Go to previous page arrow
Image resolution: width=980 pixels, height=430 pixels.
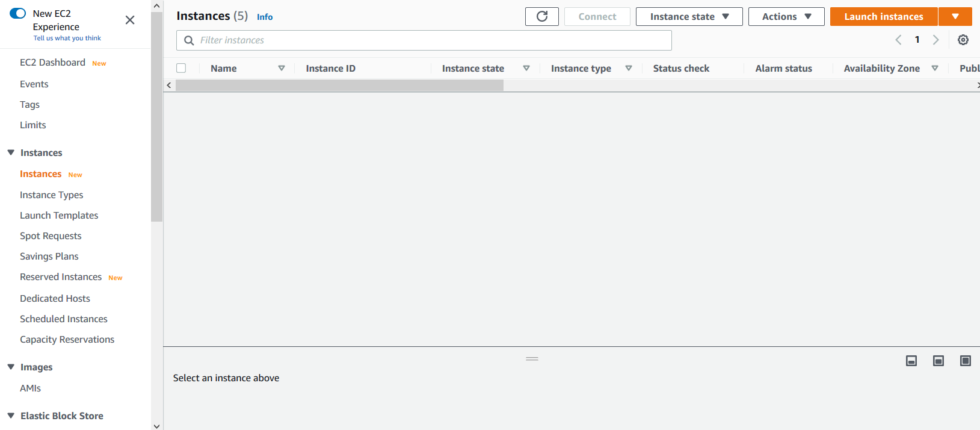[898, 40]
